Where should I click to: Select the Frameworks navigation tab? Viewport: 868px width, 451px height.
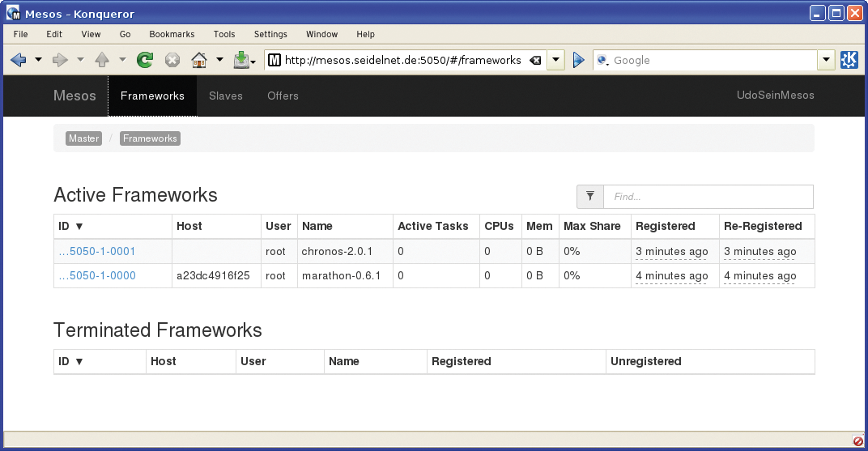[152, 96]
